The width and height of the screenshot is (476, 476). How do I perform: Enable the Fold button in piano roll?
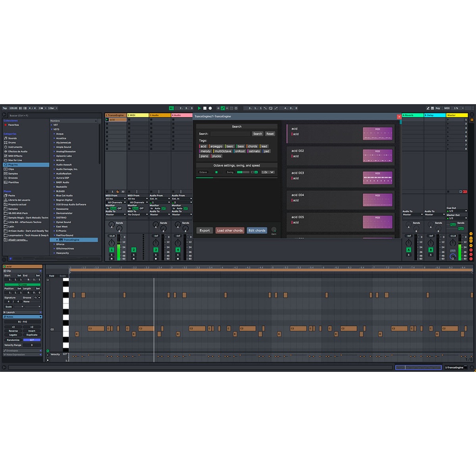[x=52, y=276]
